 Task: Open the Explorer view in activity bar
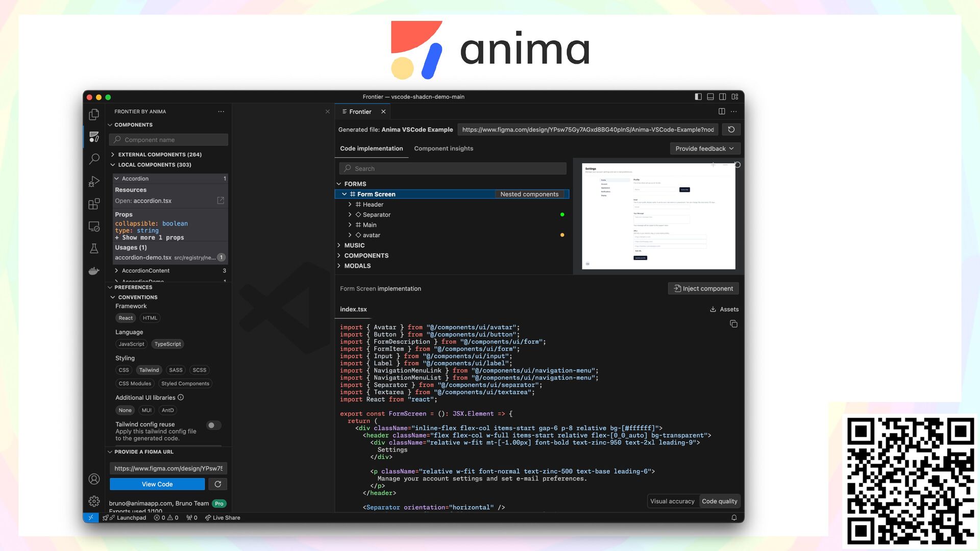[x=94, y=115]
